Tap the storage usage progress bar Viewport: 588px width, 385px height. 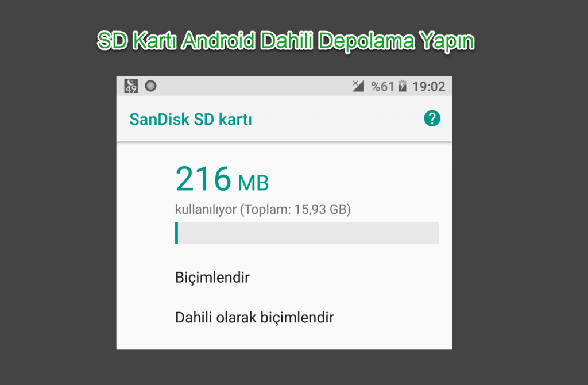pyautogui.click(x=307, y=233)
